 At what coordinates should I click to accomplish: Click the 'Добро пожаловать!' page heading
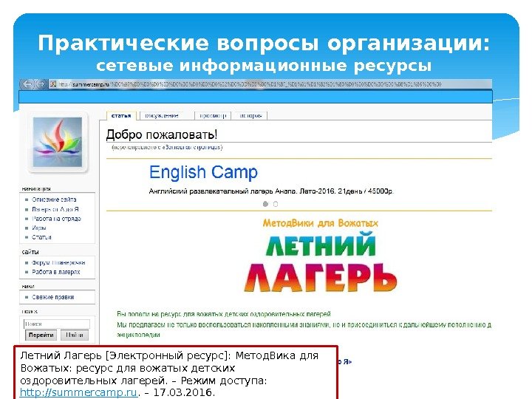162,134
